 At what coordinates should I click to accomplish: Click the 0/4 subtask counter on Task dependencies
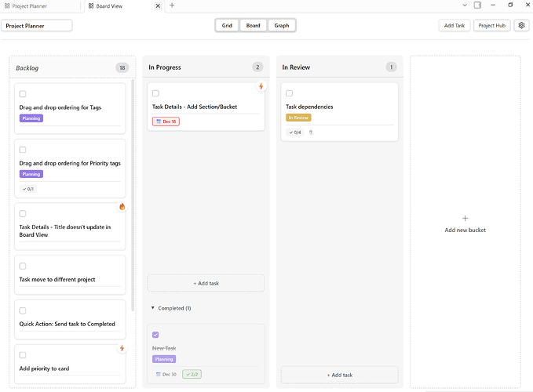(x=294, y=132)
